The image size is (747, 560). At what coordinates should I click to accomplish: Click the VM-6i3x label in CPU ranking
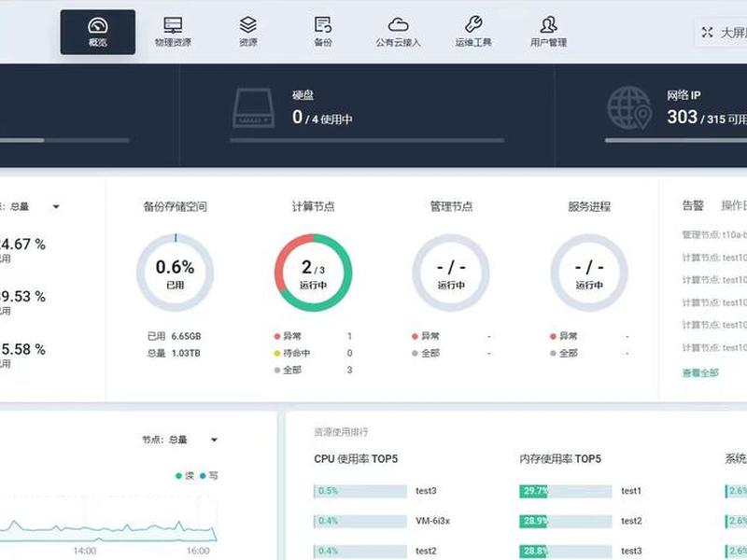click(x=432, y=521)
